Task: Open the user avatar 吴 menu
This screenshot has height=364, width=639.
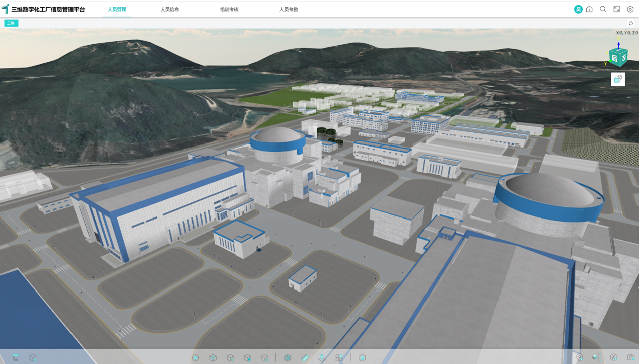Action: coord(578,9)
